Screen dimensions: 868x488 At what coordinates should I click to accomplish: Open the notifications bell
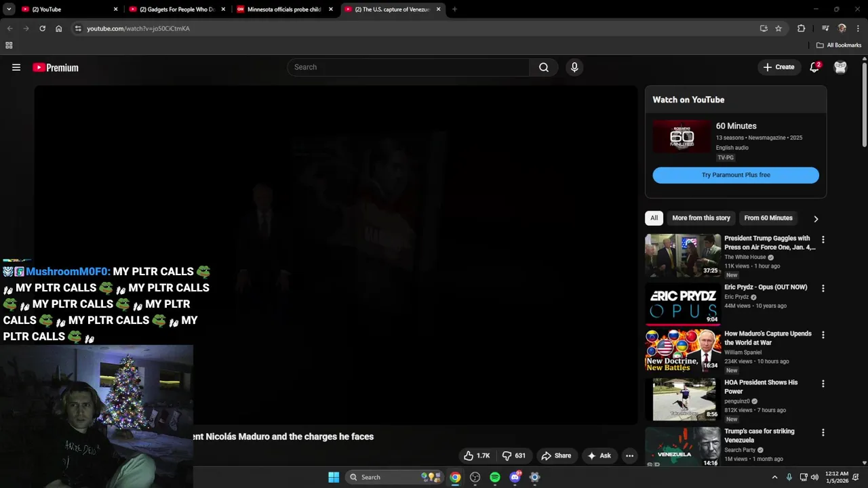pyautogui.click(x=814, y=67)
